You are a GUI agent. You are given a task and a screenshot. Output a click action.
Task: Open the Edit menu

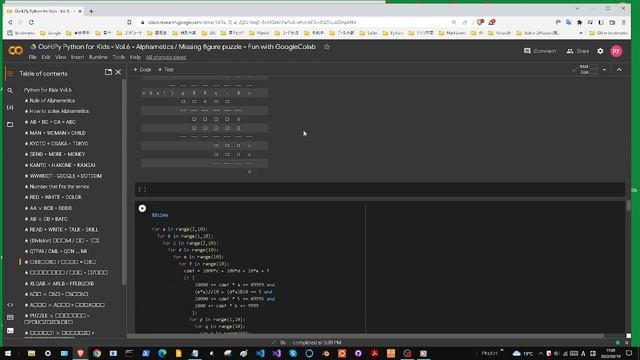(x=46, y=58)
